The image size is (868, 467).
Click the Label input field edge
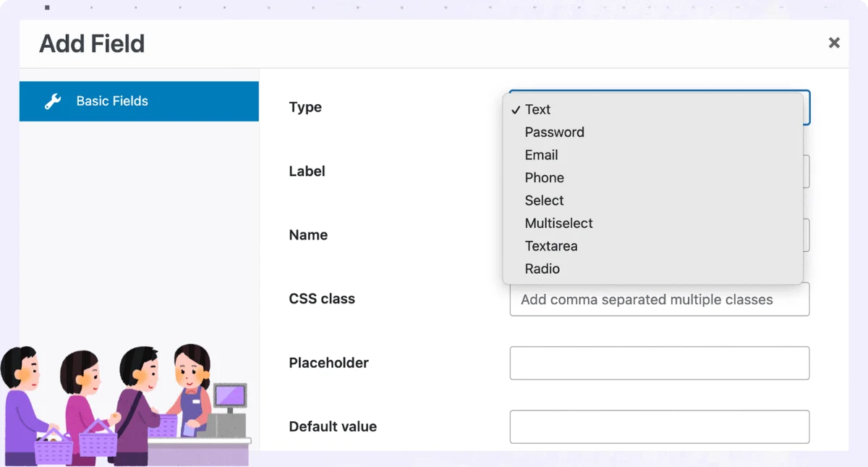point(806,172)
